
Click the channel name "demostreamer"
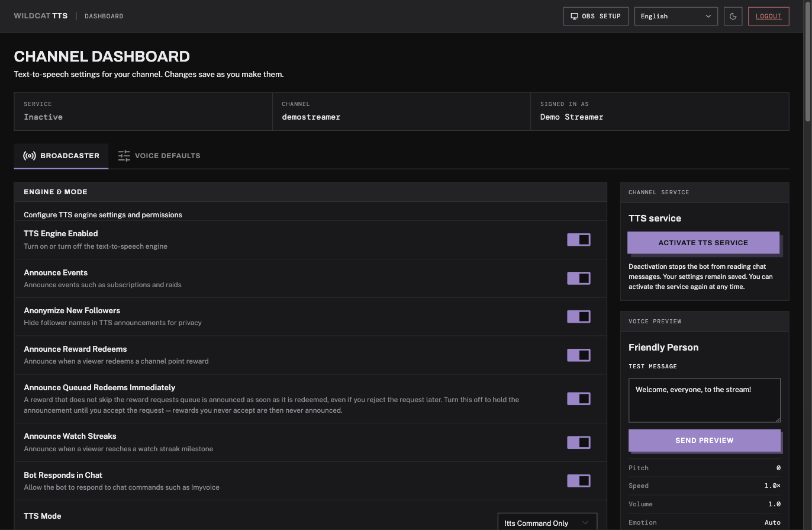(311, 117)
